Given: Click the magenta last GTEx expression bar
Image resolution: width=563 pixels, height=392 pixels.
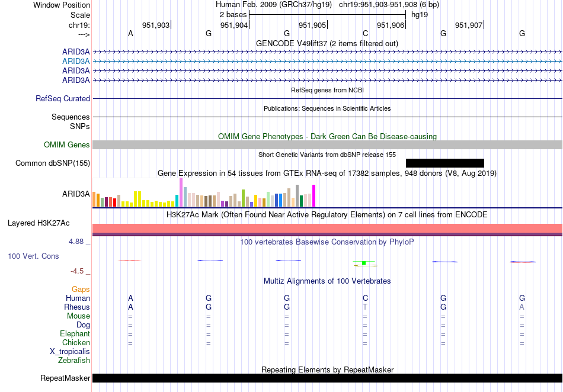Looking at the screenshot, I should 314,196.
